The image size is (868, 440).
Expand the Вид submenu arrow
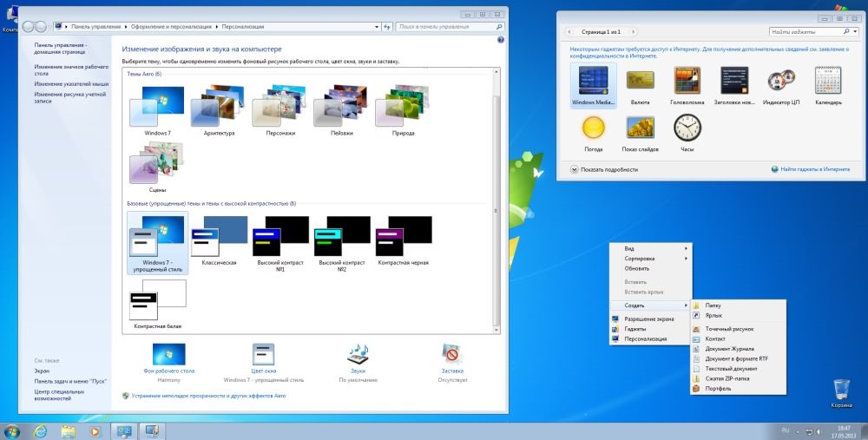[x=686, y=248]
